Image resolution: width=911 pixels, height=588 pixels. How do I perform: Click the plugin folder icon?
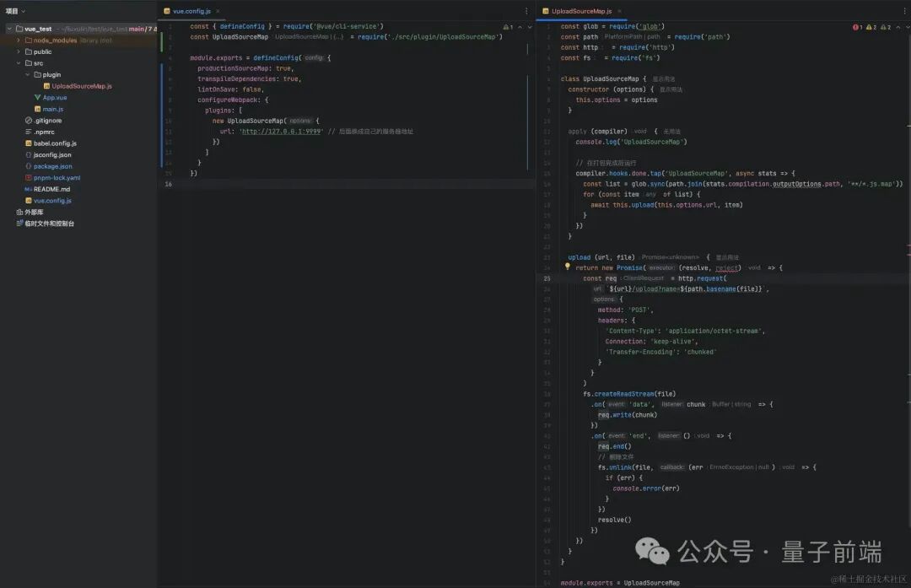(37, 74)
